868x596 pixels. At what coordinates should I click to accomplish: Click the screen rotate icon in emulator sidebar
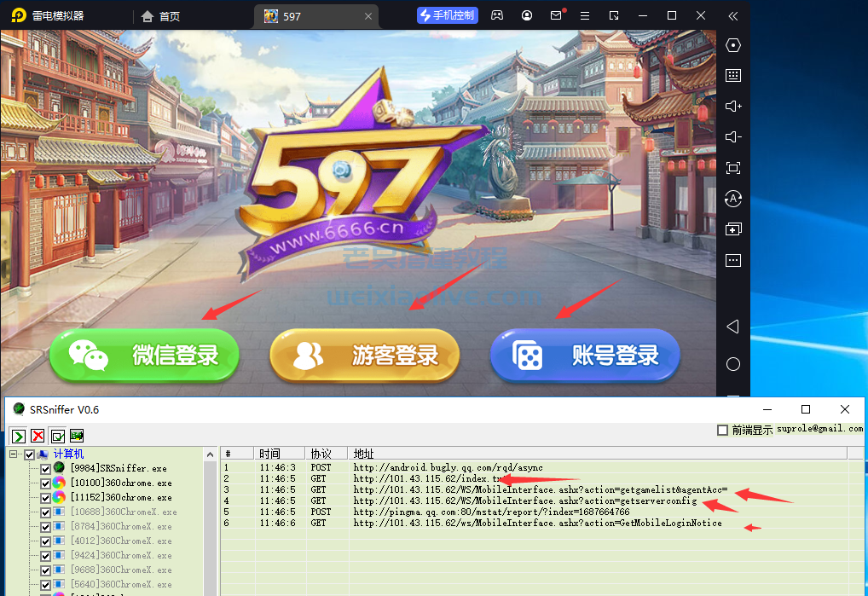point(732,199)
